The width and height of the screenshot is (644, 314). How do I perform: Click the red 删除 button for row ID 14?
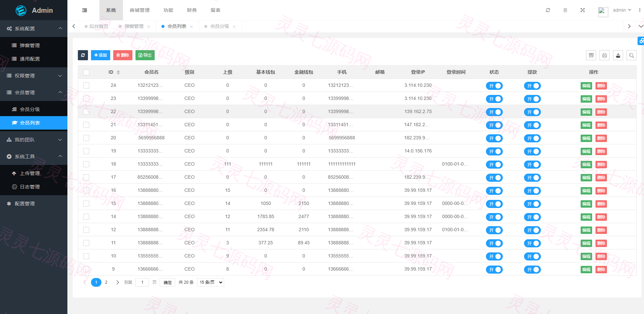pyautogui.click(x=601, y=217)
